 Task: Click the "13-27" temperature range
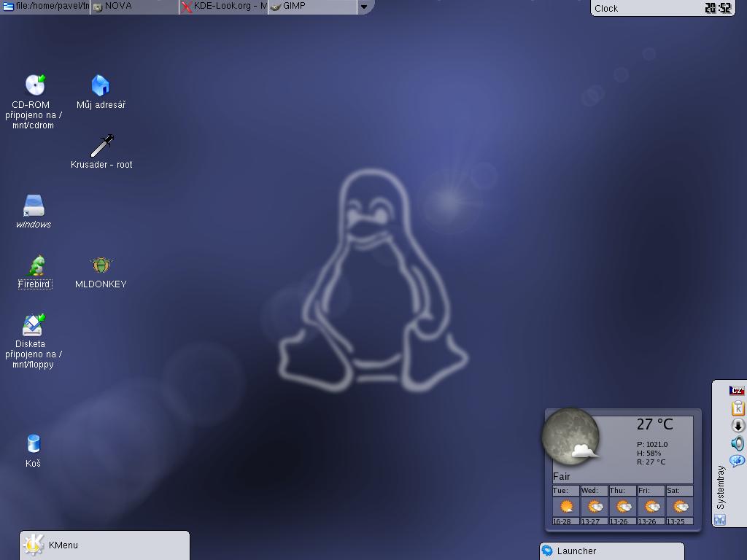coord(590,521)
